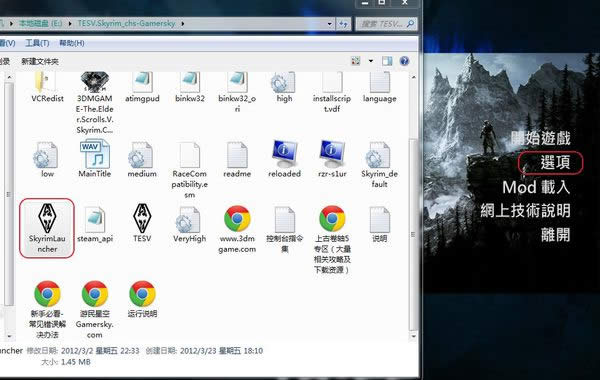Screen dimensions: 600x380
Task: Open the address bar history dropdown
Action: [329, 24]
